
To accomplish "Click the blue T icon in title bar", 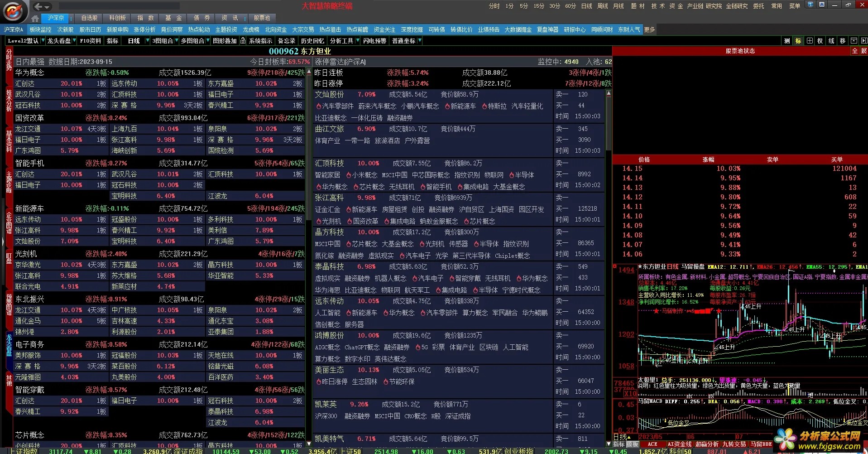I will tap(810, 5).
